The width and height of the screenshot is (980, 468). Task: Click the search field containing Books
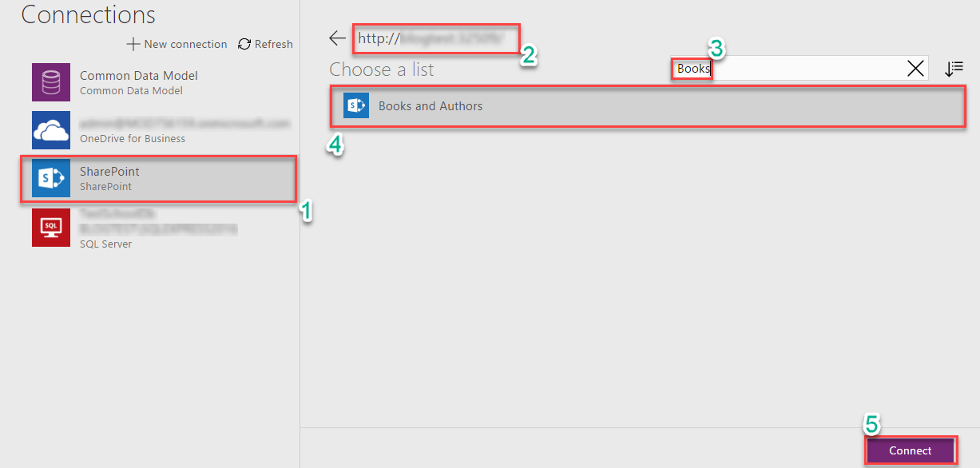[799, 69]
